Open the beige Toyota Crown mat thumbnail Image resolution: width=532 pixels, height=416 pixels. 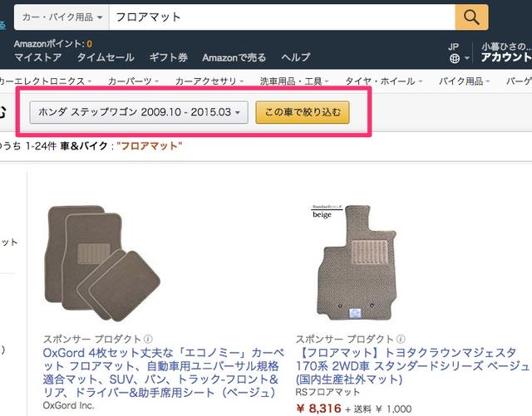pos(355,262)
